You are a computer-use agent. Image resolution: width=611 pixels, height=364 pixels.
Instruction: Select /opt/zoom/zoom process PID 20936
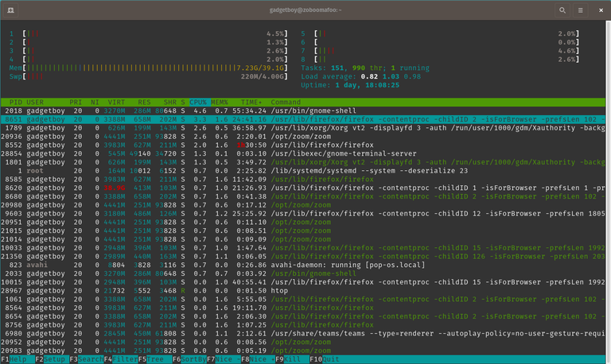pyautogui.click(x=303, y=137)
